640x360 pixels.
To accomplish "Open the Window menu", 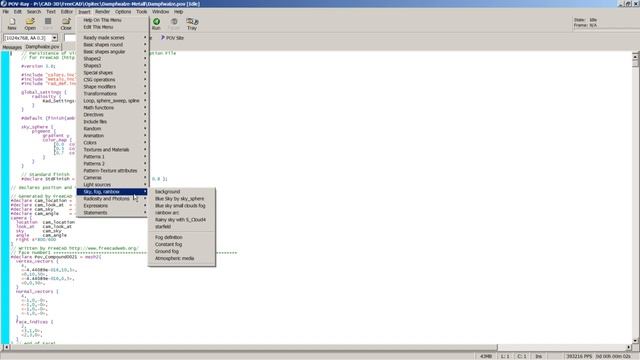I will [x=160, y=12].
